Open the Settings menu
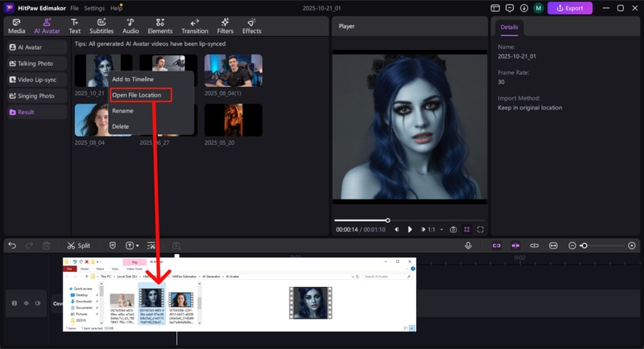The image size is (644, 349). click(x=94, y=7)
